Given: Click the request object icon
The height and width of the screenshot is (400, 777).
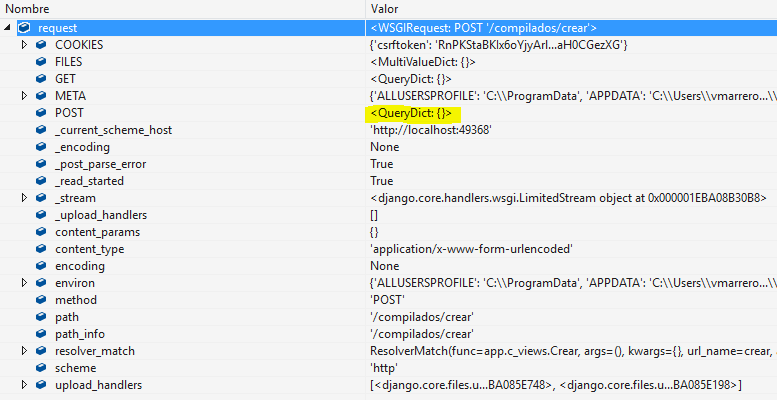Looking at the screenshot, I should click(24, 28).
